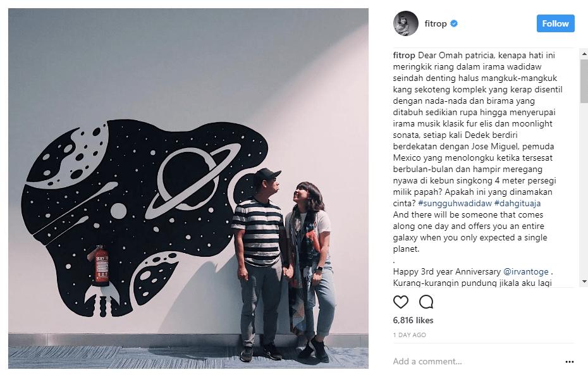The image size is (588, 377).
Task: Click the caption scrollbar up arrow
Action: 584,54
